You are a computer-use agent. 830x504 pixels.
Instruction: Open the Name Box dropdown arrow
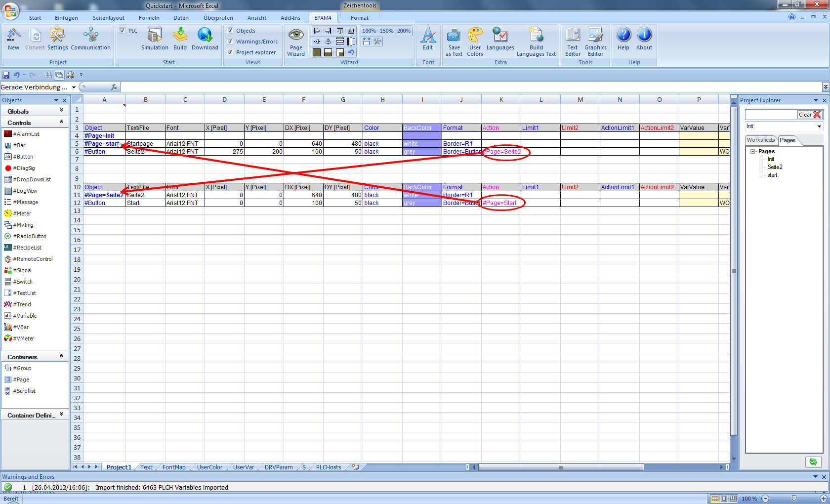[x=74, y=87]
